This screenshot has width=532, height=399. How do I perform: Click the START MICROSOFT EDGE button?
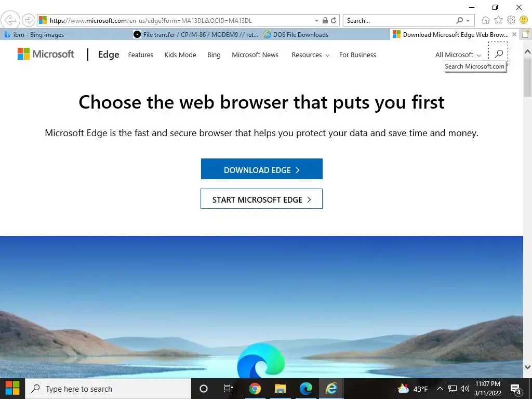(x=262, y=199)
